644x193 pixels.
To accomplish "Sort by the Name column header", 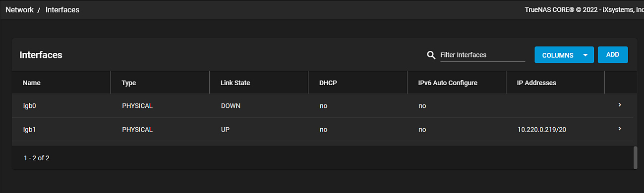I will [32, 83].
